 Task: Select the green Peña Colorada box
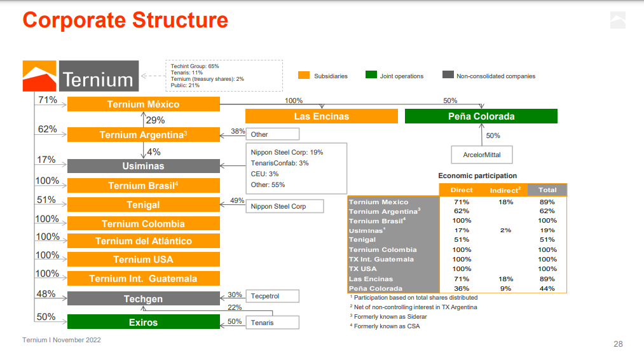[481, 116]
